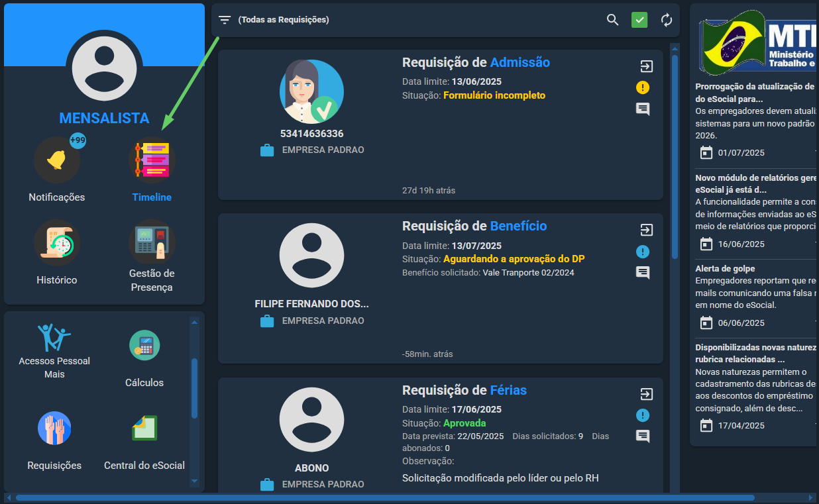The image size is (819, 504).
Task: Open Acessos Pessoal Mais icon
Action: [54, 337]
